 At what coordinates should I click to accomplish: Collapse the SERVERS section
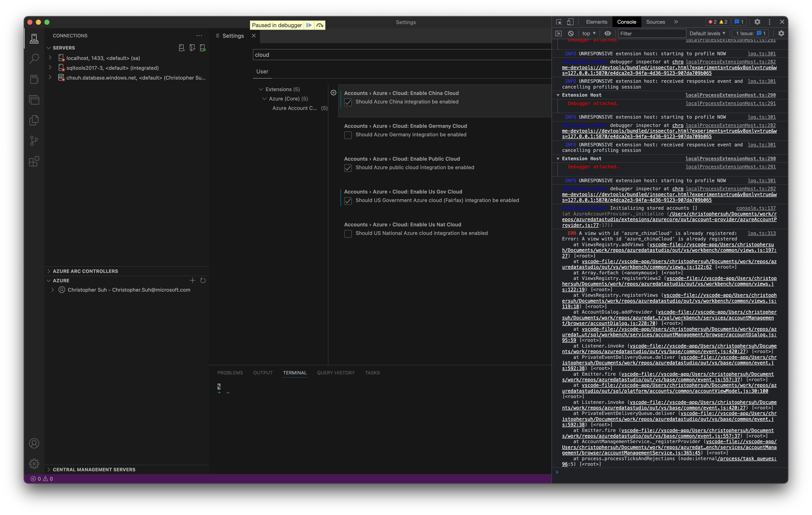tap(49, 48)
